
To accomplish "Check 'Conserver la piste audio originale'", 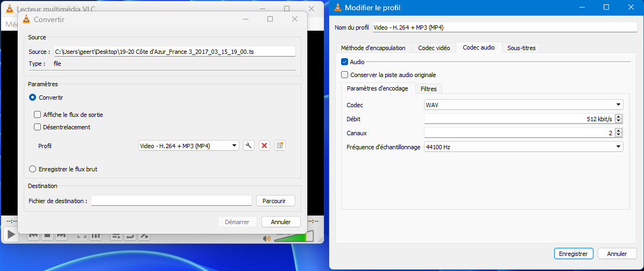I will click(x=345, y=75).
